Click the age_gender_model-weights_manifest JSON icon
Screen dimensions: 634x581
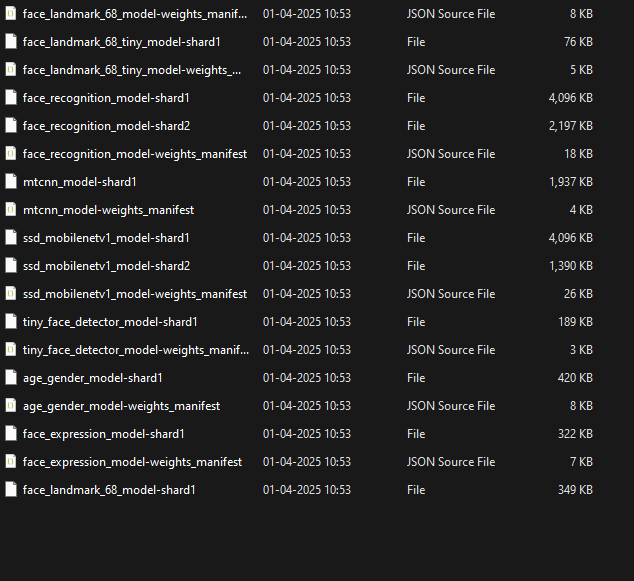11,406
